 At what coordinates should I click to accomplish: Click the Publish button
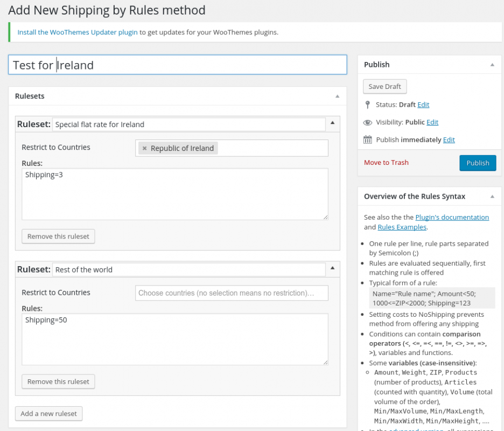click(x=477, y=163)
